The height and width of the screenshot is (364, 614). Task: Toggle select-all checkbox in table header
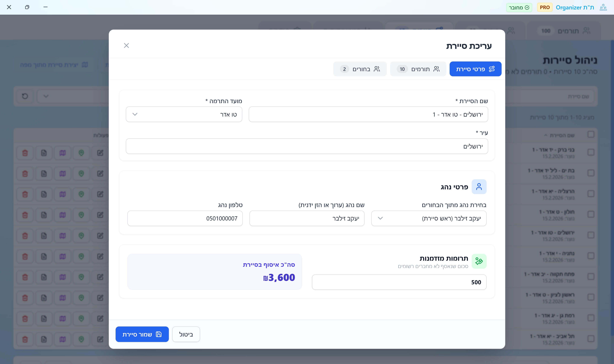591,134
